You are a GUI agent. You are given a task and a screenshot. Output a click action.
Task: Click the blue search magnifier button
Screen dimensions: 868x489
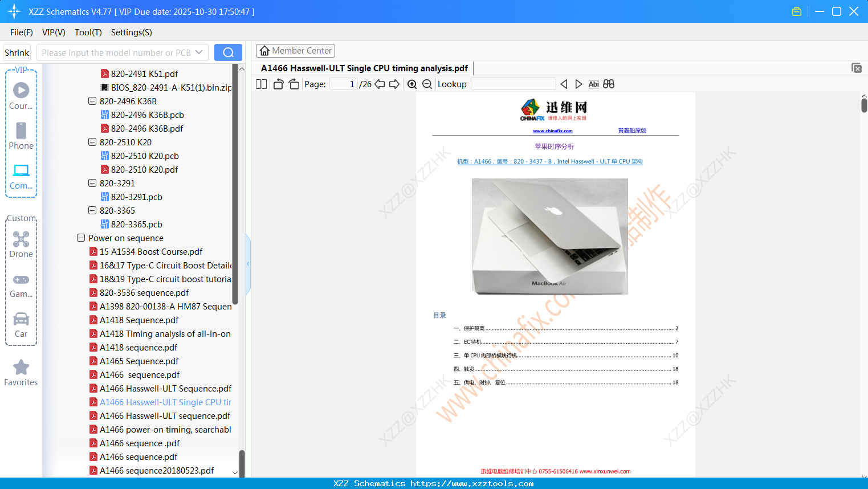click(x=228, y=52)
